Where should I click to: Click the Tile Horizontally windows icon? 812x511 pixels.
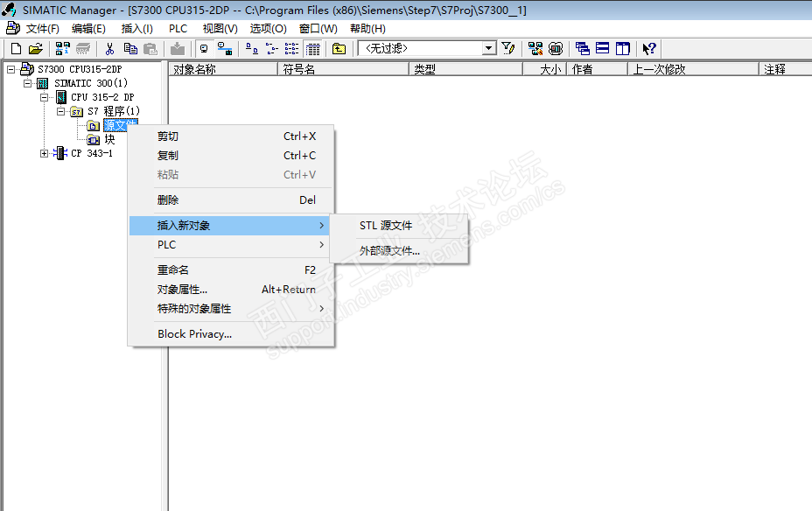click(602, 49)
